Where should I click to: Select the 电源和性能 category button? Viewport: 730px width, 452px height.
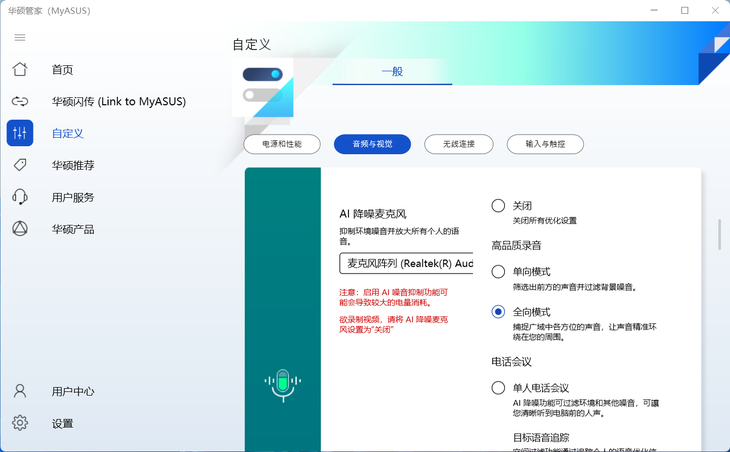click(282, 144)
